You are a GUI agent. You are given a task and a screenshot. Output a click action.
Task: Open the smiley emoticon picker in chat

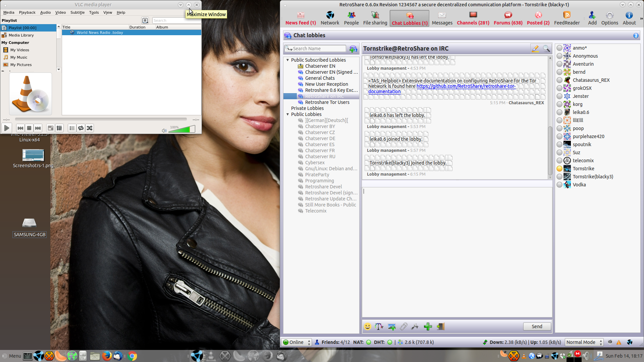point(368,326)
